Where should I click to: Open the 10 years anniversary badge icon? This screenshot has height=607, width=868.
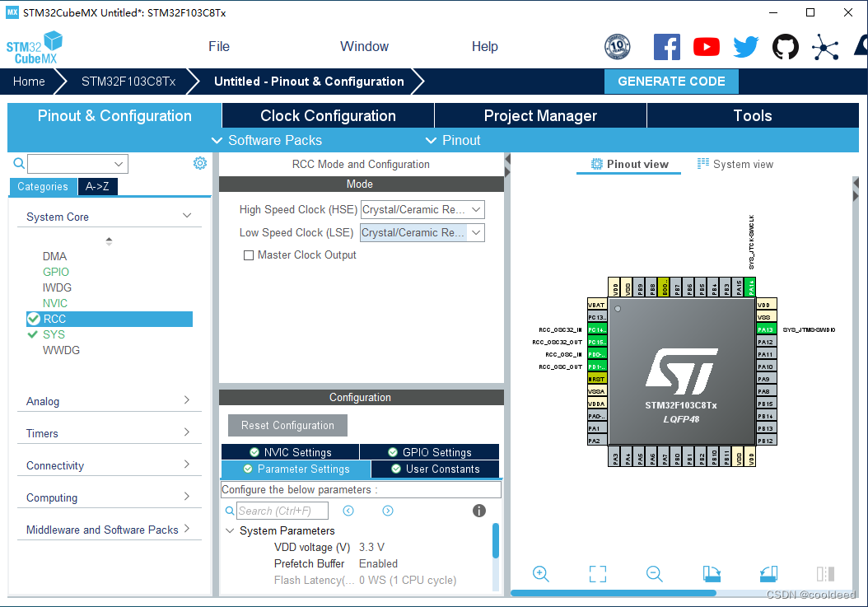click(617, 46)
